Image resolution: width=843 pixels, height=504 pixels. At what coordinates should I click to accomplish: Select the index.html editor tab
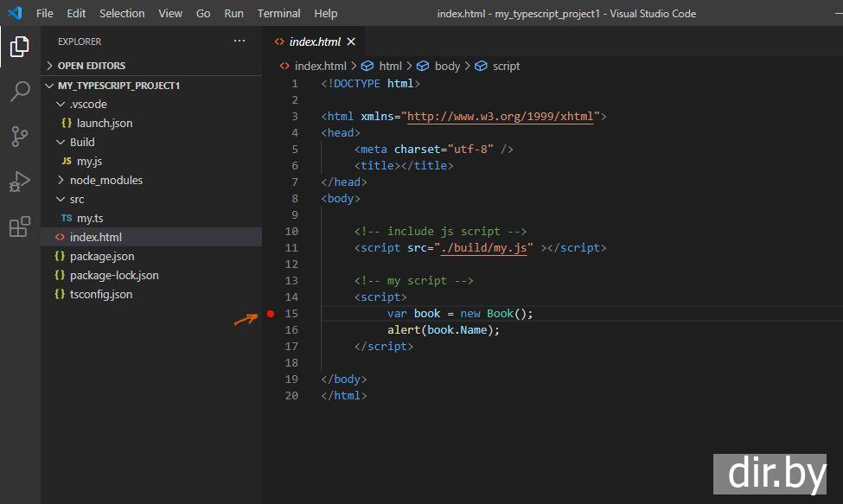[314, 41]
